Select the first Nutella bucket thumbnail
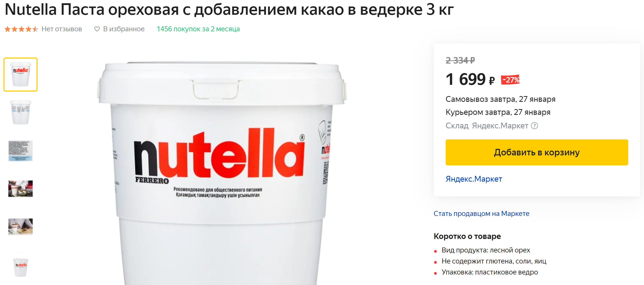 [21, 75]
